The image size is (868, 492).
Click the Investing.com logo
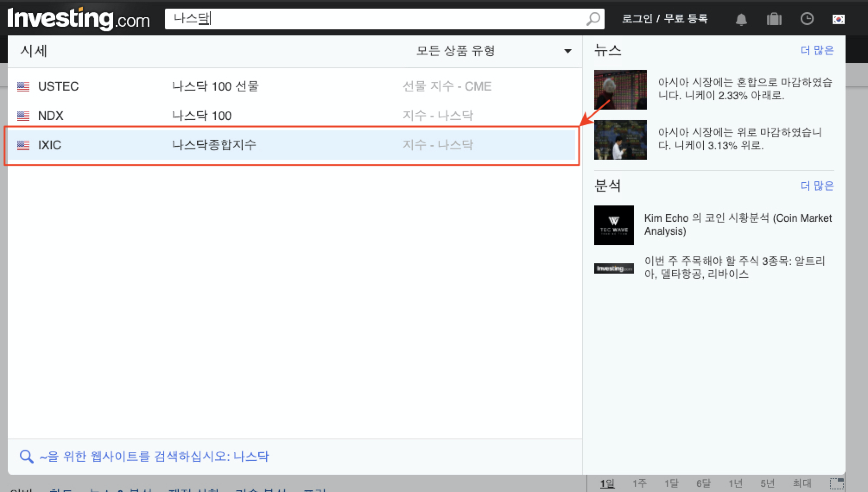pos(79,19)
